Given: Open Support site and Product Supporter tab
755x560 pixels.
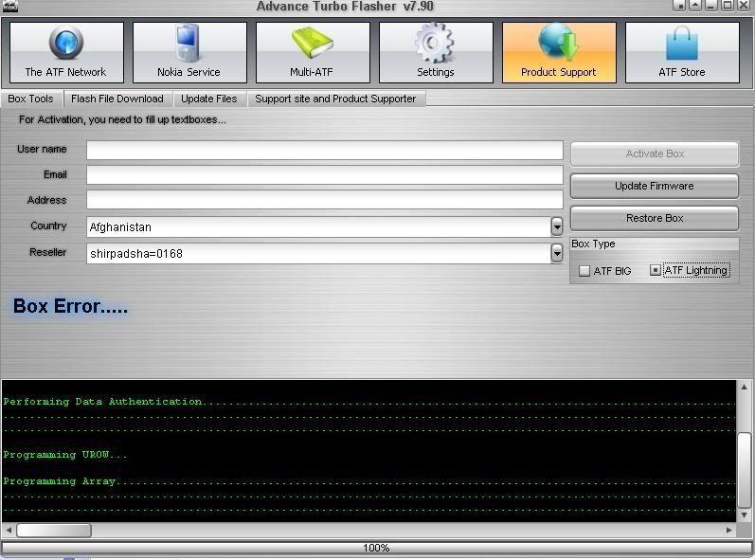Looking at the screenshot, I should tap(335, 99).
